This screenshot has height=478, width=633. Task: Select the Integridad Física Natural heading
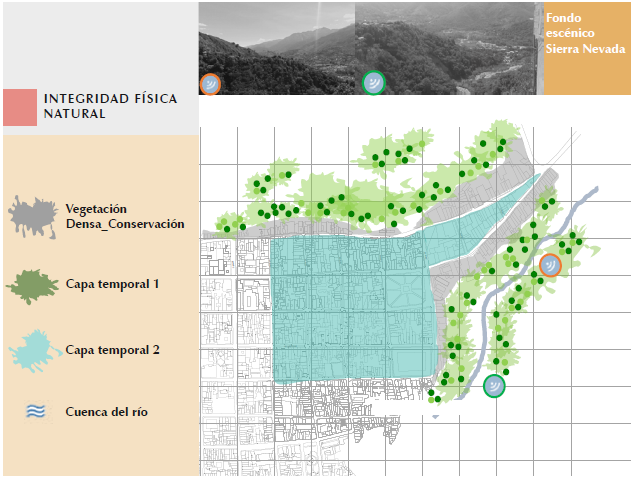108,107
